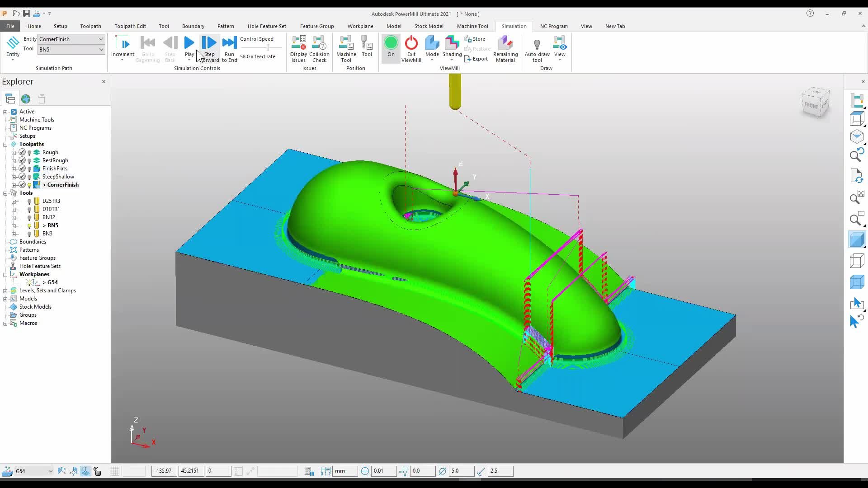
Task: Open the help icon in title bar
Action: point(810,14)
